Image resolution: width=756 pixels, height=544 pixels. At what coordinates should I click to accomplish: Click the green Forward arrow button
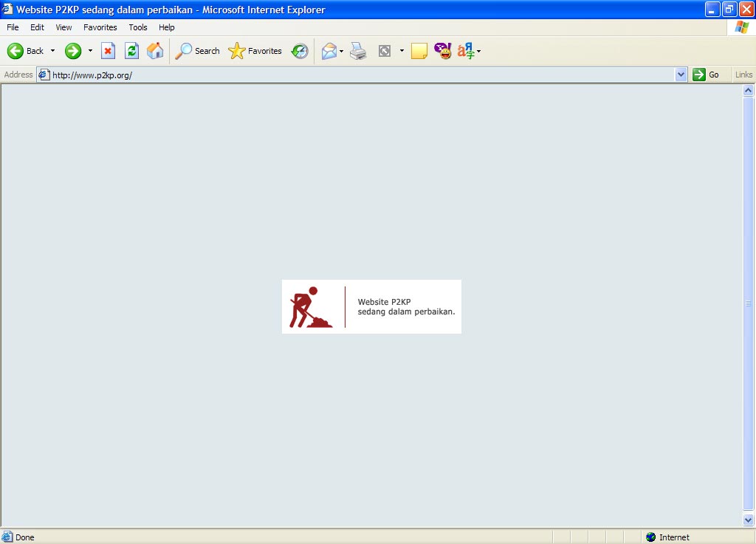(x=72, y=51)
